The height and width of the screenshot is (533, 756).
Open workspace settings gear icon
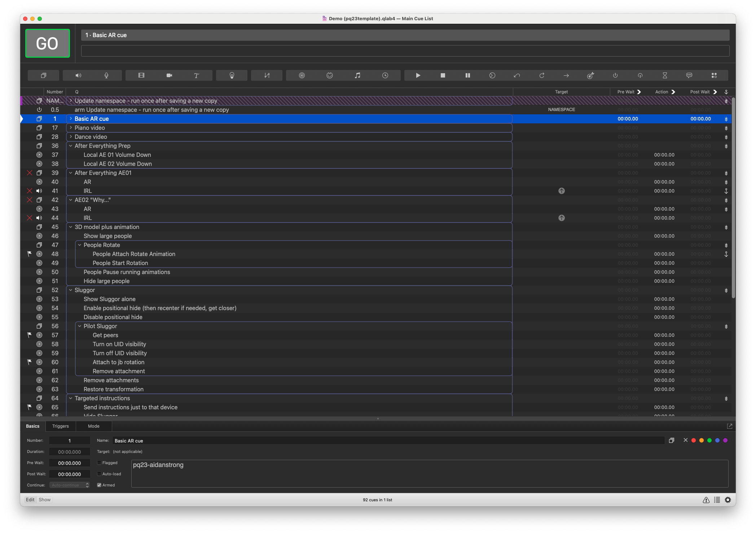point(728,500)
